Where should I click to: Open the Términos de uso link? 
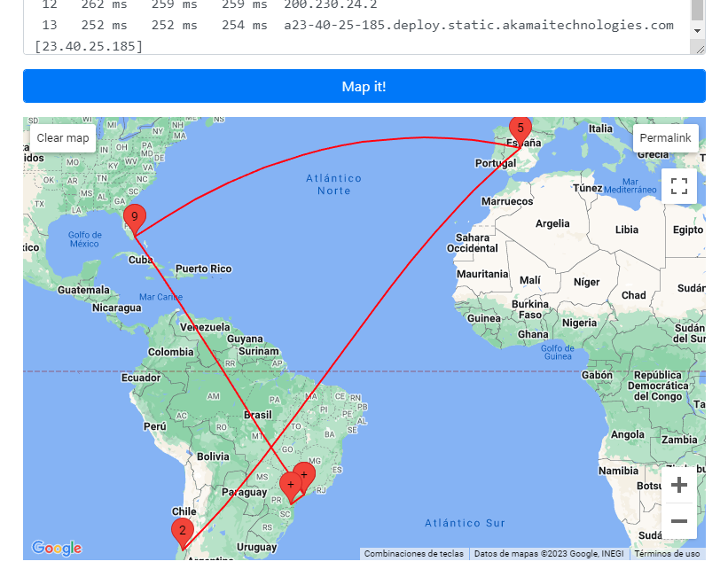pos(667,554)
